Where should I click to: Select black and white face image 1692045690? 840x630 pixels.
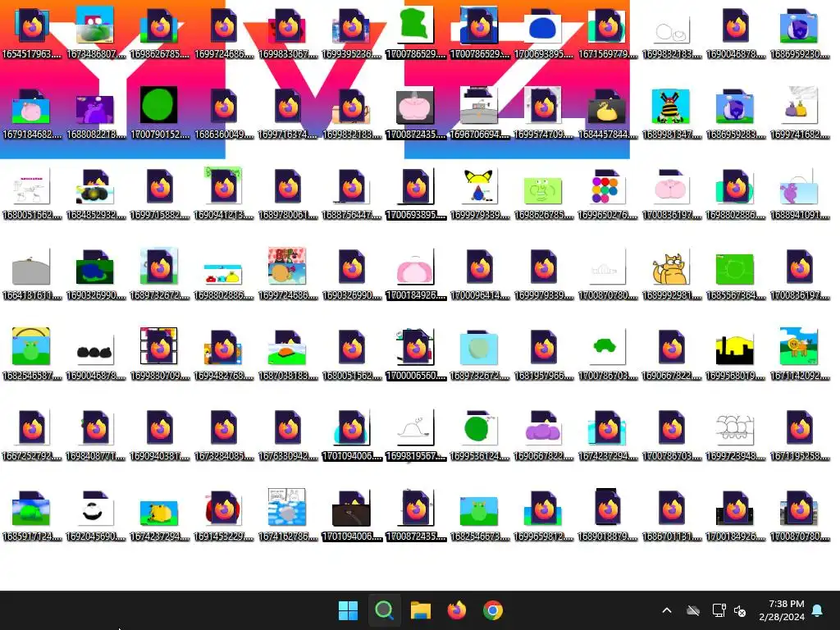[x=95, y=515]
